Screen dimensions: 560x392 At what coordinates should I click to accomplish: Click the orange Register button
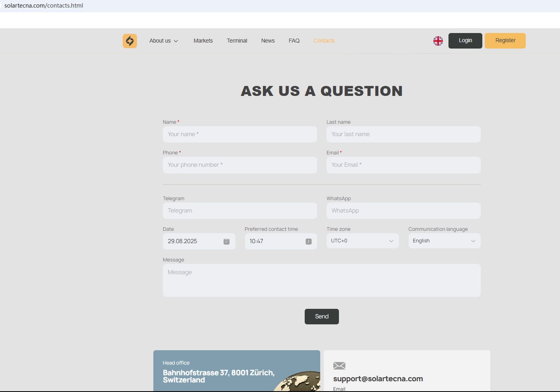(x=505, y=41)
